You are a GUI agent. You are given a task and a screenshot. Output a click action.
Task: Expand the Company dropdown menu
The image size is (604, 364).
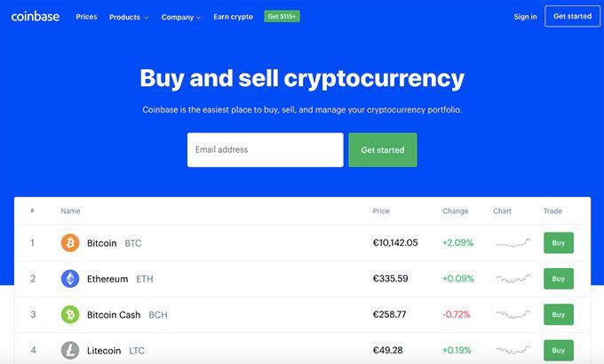(181, 17)
